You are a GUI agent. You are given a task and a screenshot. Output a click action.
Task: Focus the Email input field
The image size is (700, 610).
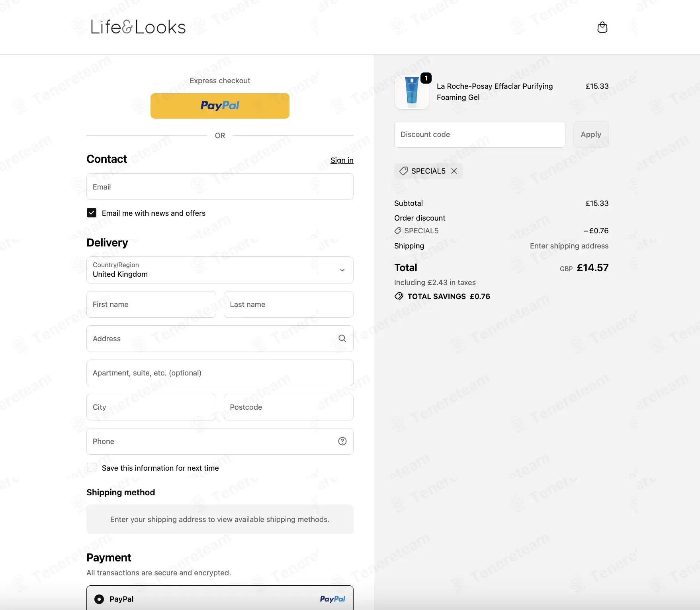[220, 186]
